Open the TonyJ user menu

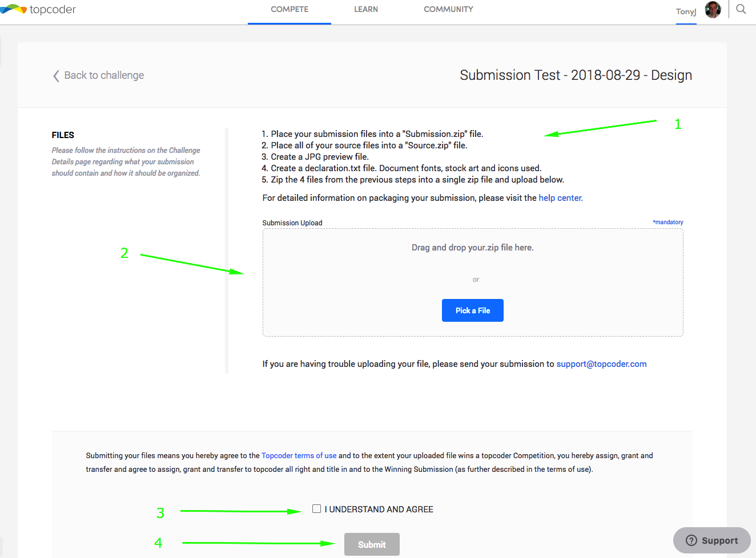(686, 11)
